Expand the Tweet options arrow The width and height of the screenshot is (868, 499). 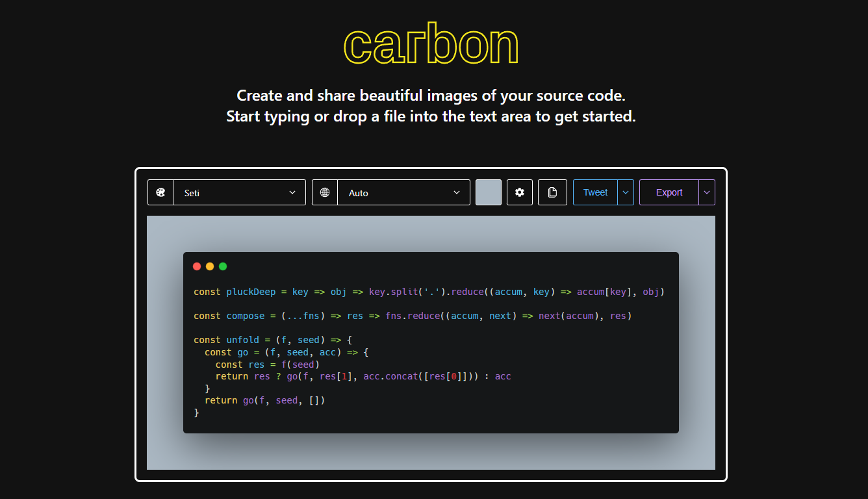click(626, 192)
